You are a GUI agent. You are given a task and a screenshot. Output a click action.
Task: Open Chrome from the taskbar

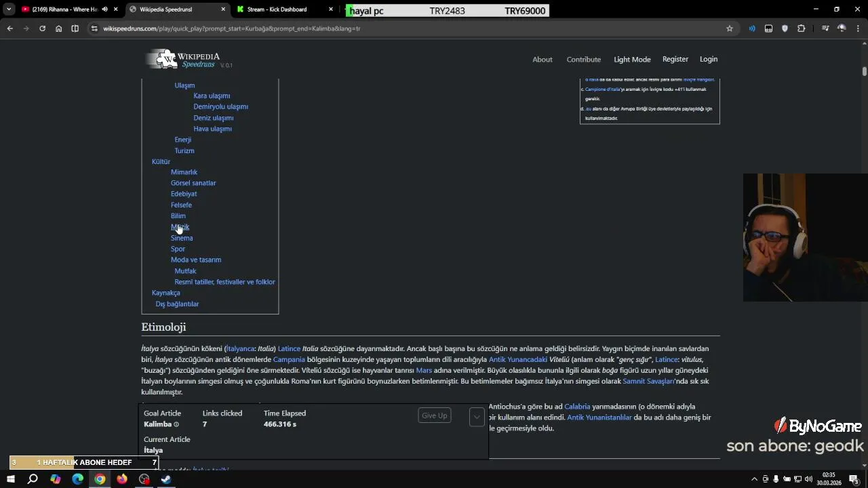pyautogui.click(x=100, y=479)
